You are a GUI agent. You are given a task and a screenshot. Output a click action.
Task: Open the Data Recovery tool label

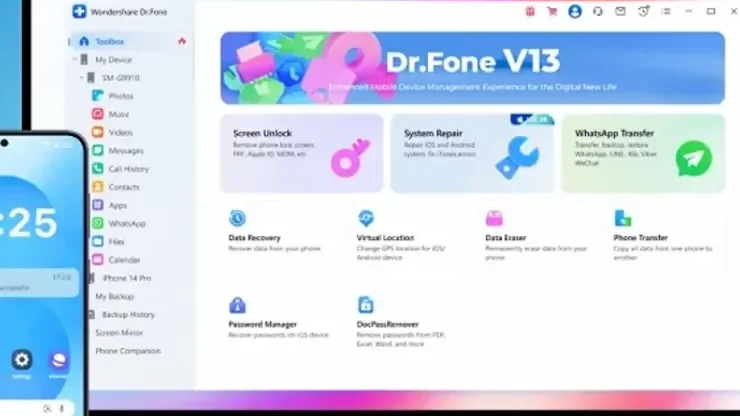254,238
